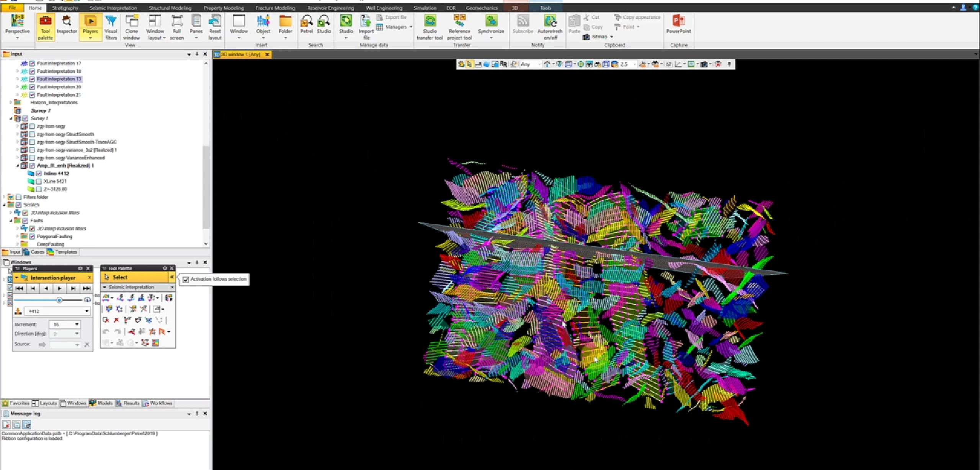The width and height of the screenshot is (980, 470).
Task: Expand the Horizon_interpretations folder
Action: click(11, 103)
